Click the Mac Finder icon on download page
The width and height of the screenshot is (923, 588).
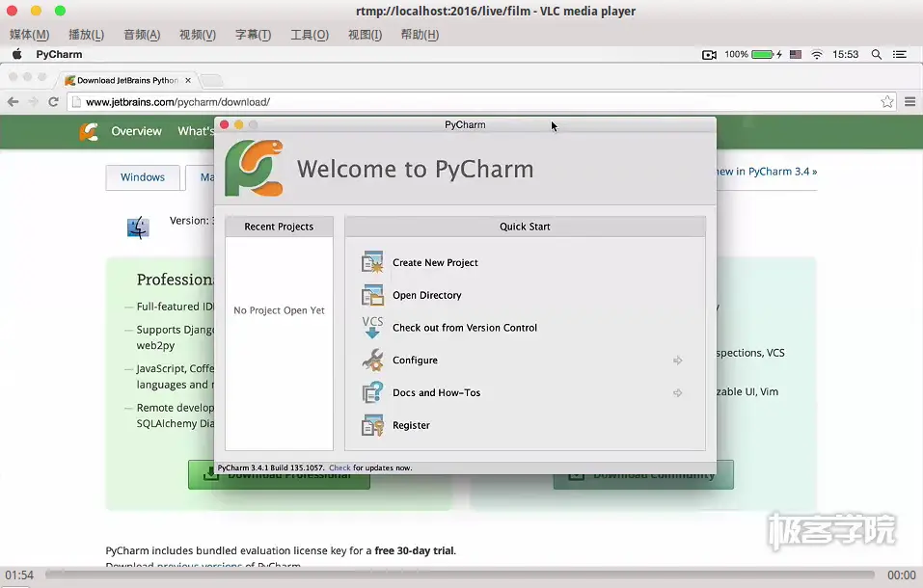tap(138, 227)
